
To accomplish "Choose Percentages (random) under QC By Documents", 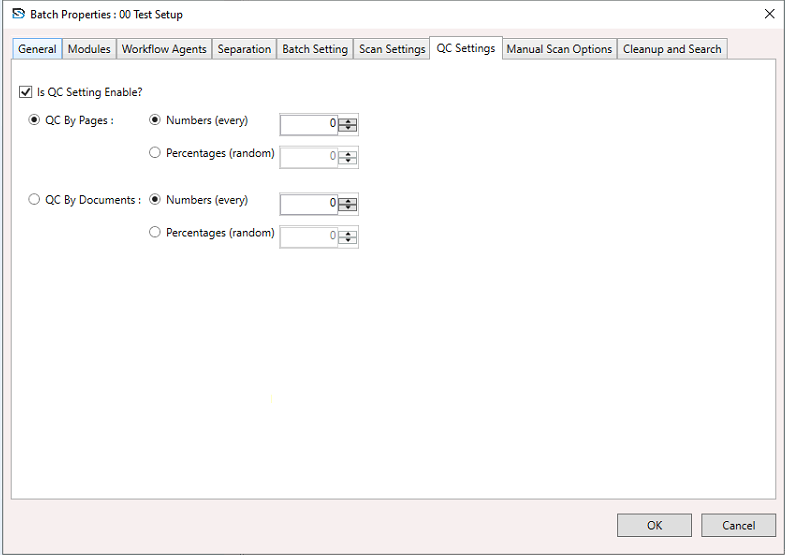I will pos(155,232).
